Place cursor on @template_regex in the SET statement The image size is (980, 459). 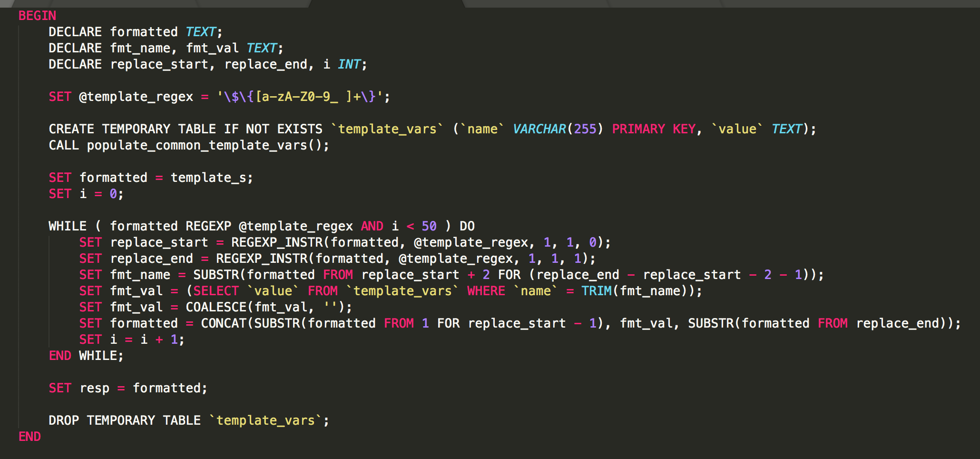tap(136, 97)
